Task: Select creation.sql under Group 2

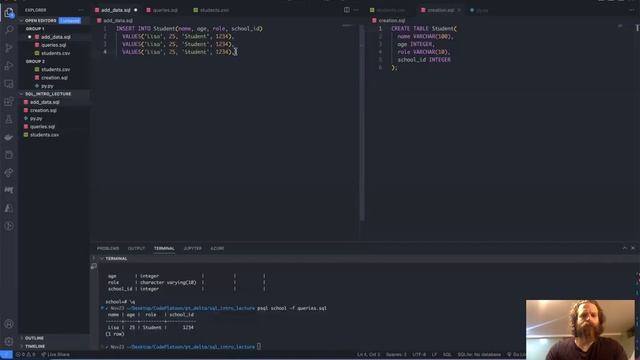Action: [54, 78]
